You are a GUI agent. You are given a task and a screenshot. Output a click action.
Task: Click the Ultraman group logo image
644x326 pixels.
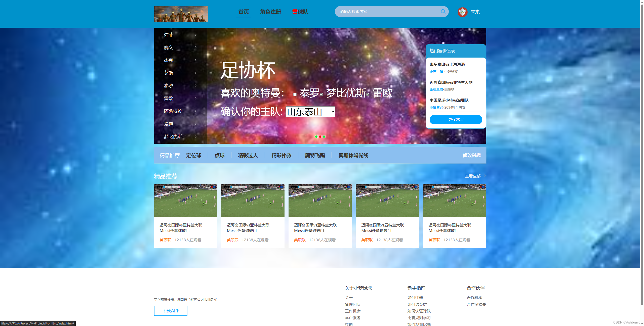pos(181,14)
